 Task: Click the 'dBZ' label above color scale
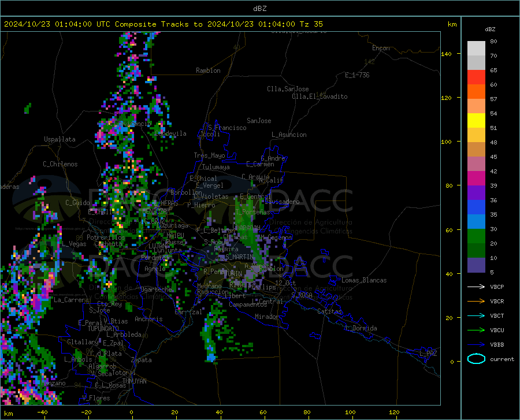click(x=490, y=29)
